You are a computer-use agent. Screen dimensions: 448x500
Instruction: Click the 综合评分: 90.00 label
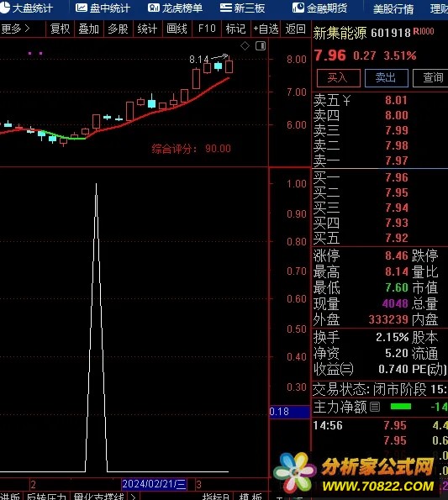[x=191, y=149]
